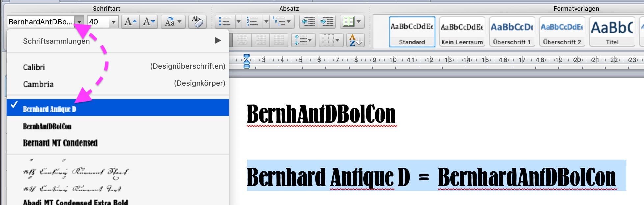The height and width of the screenshot is (205, 644).
Task: Click the (Designüberschriften) note beside Calibri
Action: click(188, 66)
